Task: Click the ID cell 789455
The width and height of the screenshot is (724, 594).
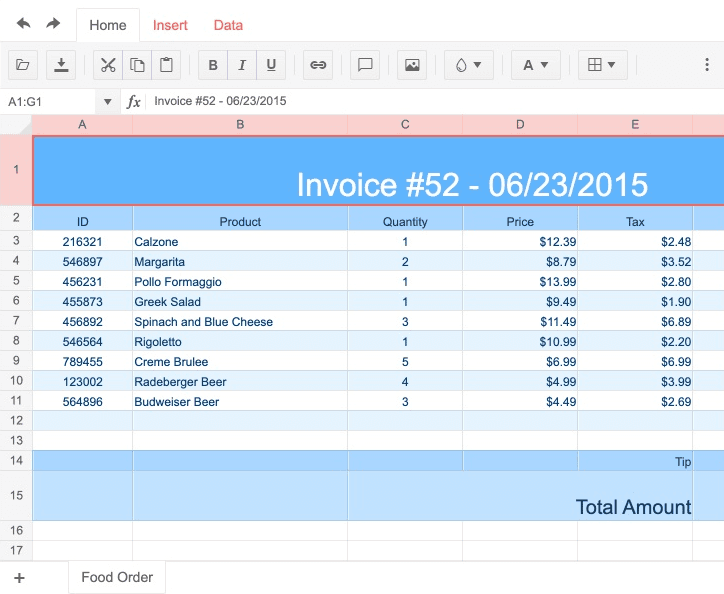Action: click(82, 361)
